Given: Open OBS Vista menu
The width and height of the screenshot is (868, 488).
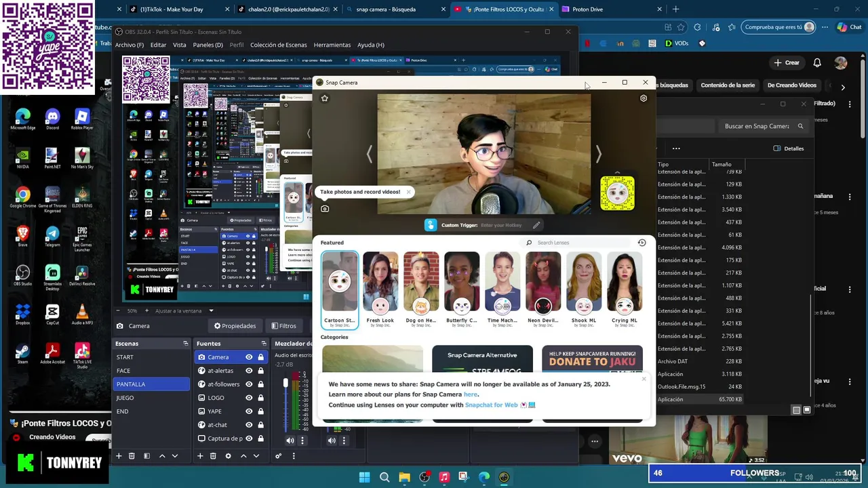Looking at the screenshot, I should (x=180, y=45).
